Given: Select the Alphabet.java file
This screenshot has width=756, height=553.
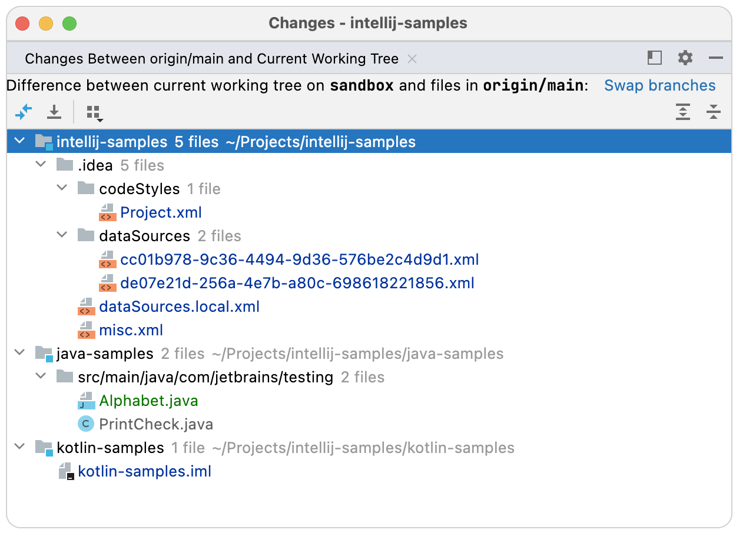Looking at the screenshot, I should point(147,400).
